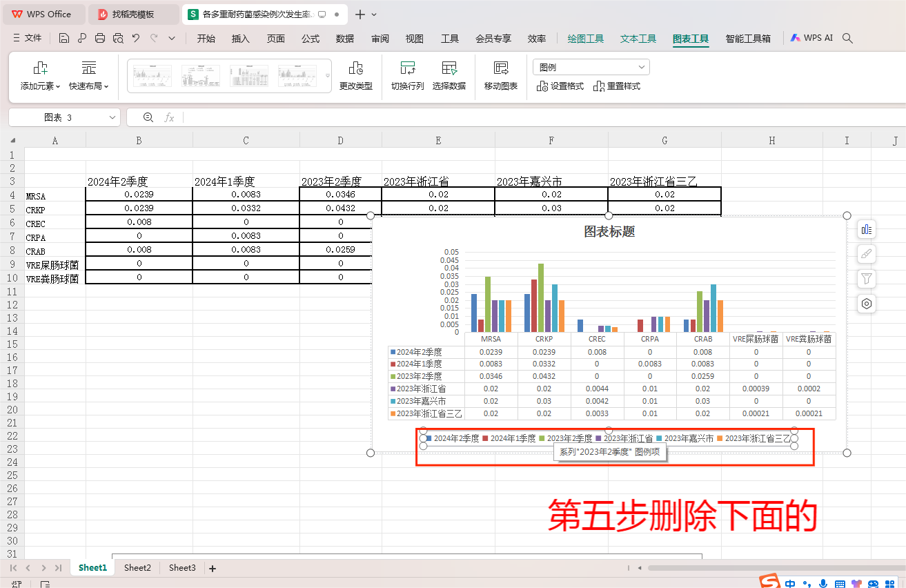Screen dimensions: 906x588
Task: Click the WPS AI button
Action: pos(811,38)
